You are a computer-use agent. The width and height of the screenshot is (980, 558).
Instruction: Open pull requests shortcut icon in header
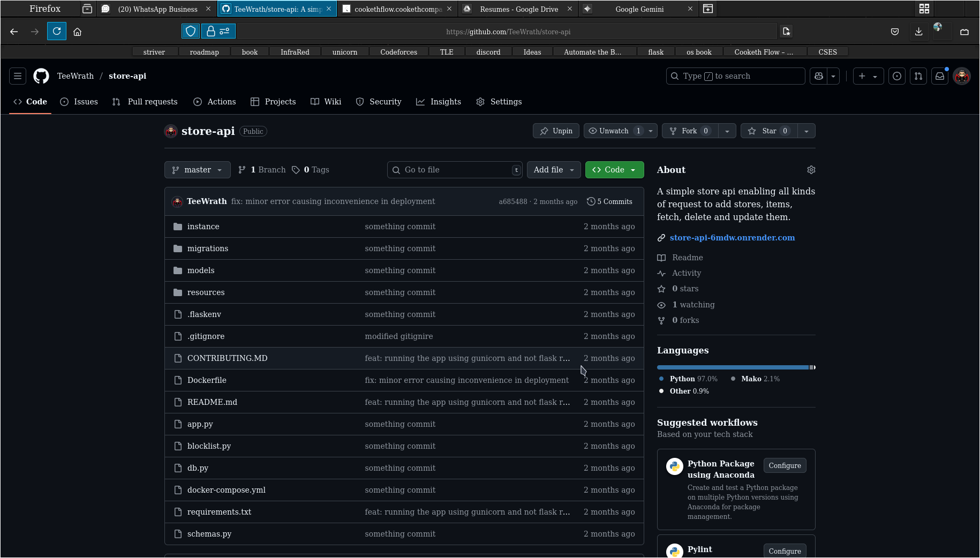click(x=918, y=76)
